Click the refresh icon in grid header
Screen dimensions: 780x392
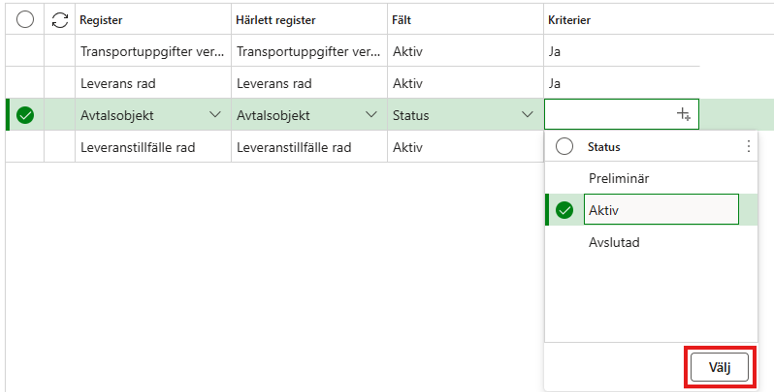[60, 20]
